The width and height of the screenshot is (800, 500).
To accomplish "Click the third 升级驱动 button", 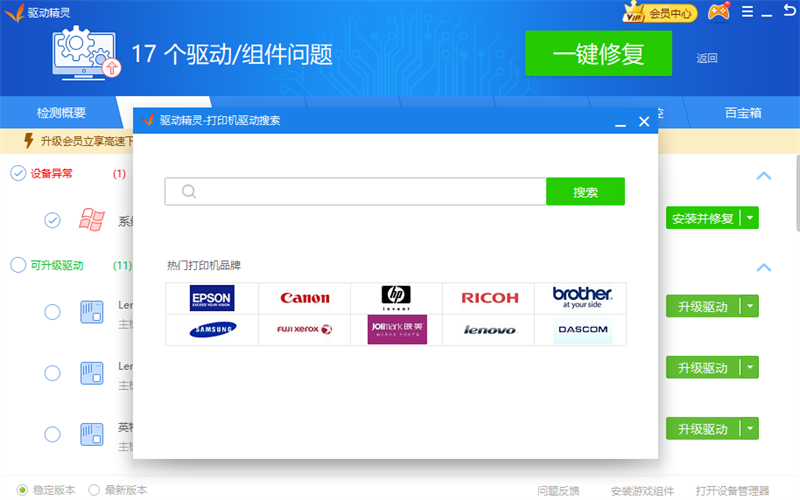I will pos(703,429).
